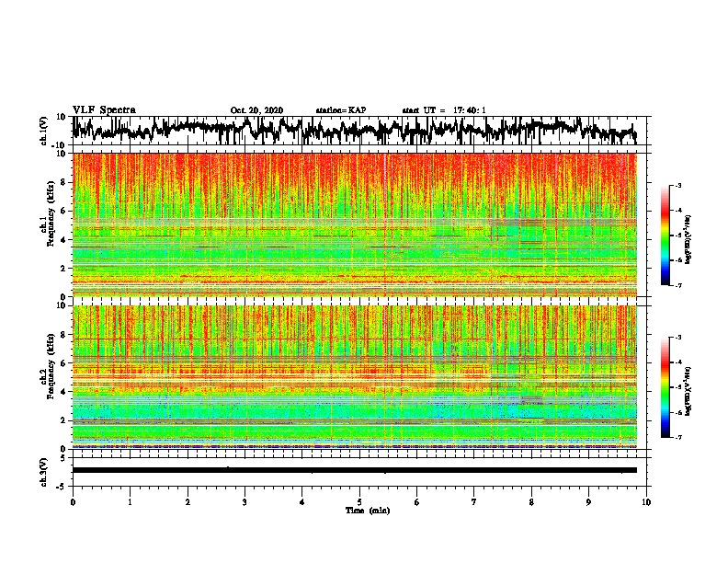
Task: Click time axis tick label '5'
Action: pyautogui.click(x=359, y=502)
